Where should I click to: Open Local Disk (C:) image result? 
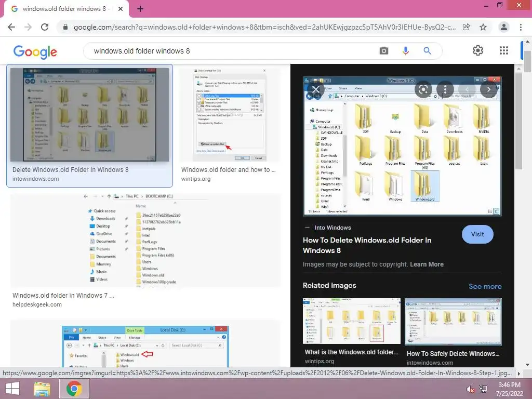(145, 344)
